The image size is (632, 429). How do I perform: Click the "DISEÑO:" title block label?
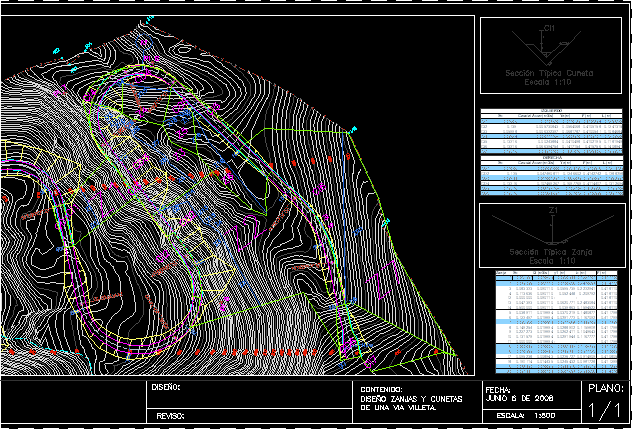[166, 387]
